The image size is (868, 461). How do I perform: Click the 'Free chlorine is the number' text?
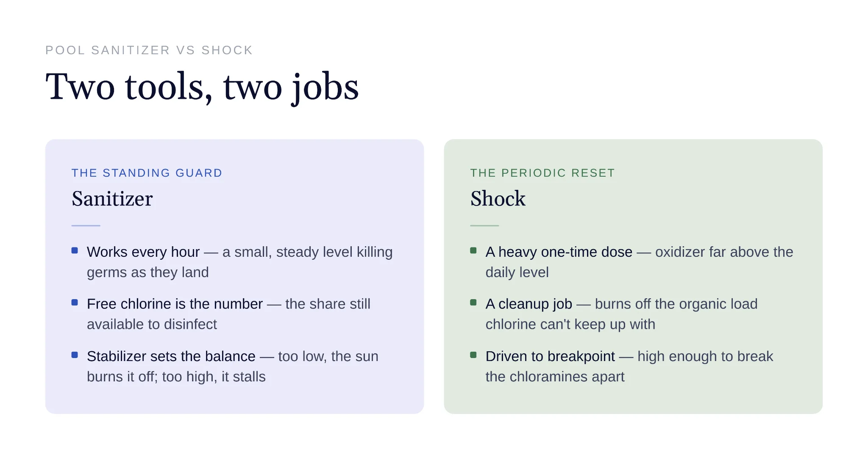tap(175, 304)
